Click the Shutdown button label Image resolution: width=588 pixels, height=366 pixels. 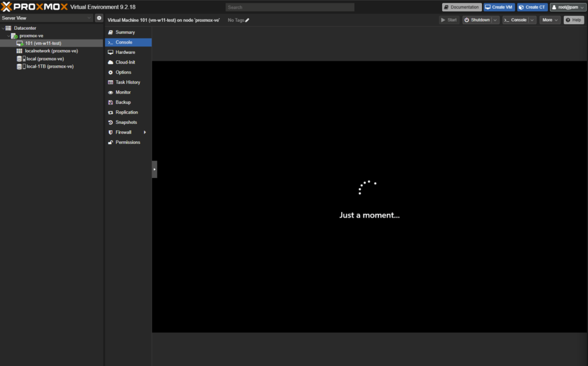481,20
